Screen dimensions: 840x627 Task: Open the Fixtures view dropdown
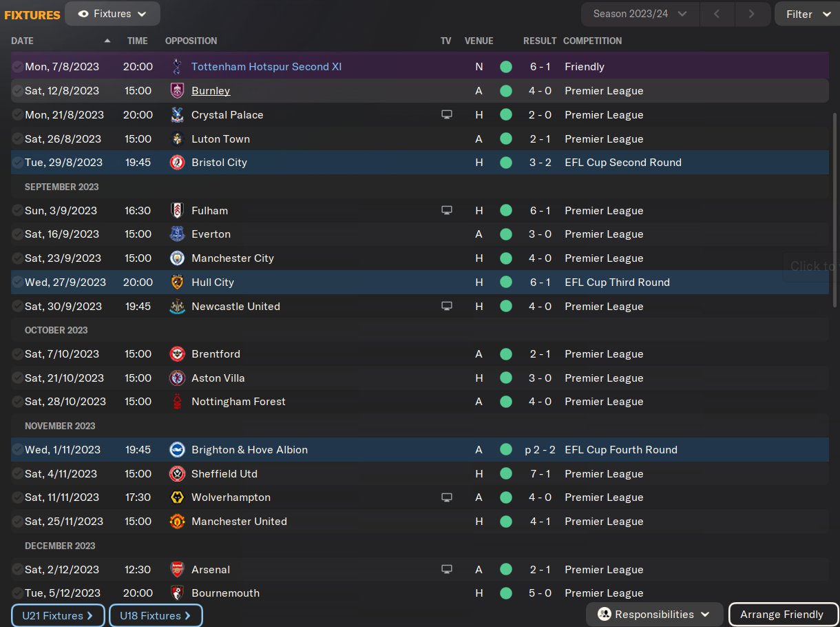[112, 14]
